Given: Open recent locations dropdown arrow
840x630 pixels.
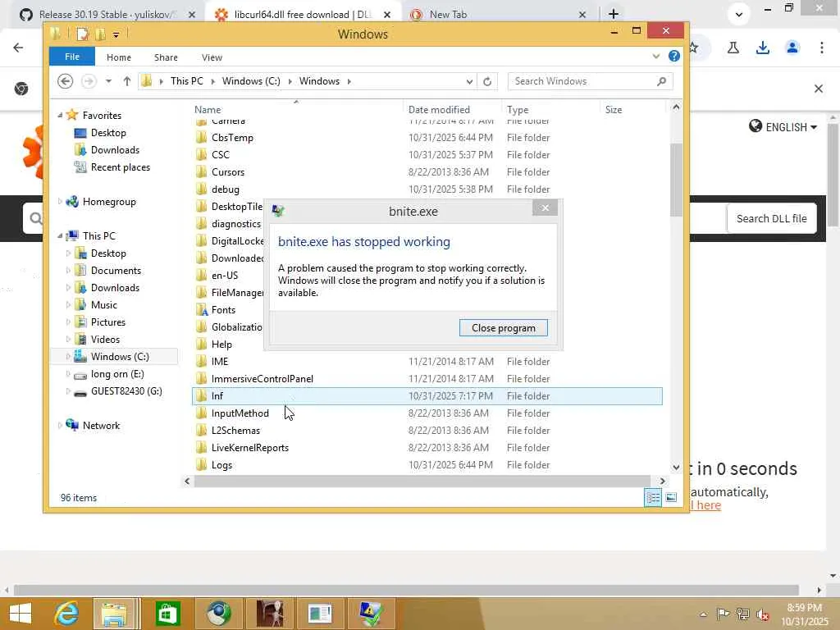Looking at the screenshot, I should (109, 81).
